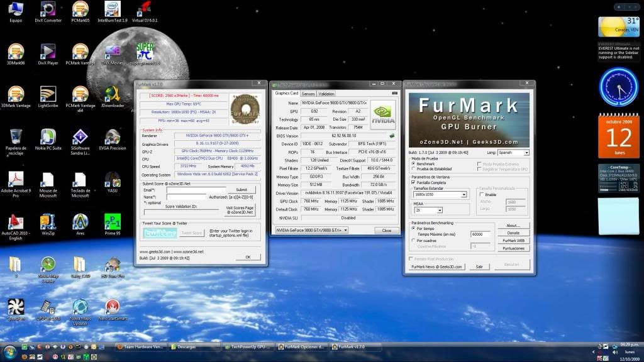Open the About... button in FurMark options
The image size is (644, 362).
point(513,226)
